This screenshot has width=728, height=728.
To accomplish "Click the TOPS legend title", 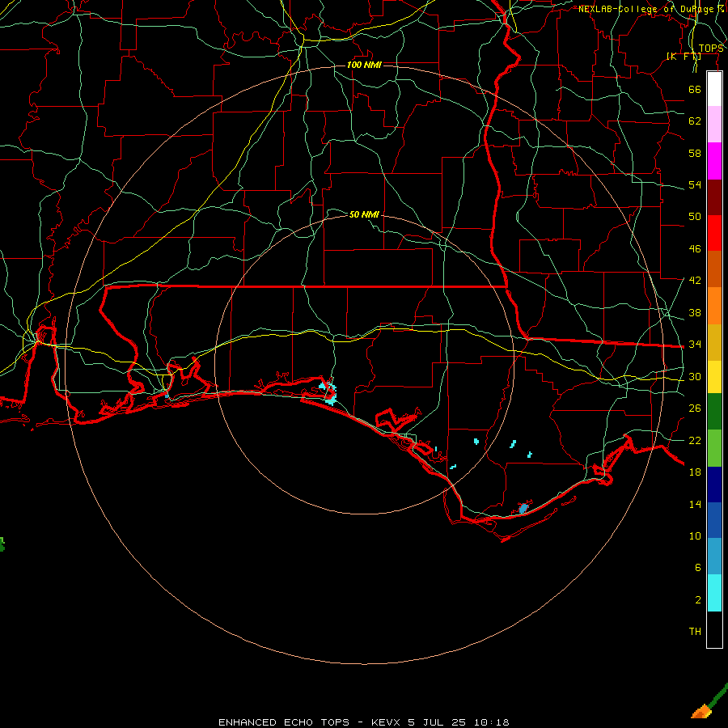I will [711, 48].
